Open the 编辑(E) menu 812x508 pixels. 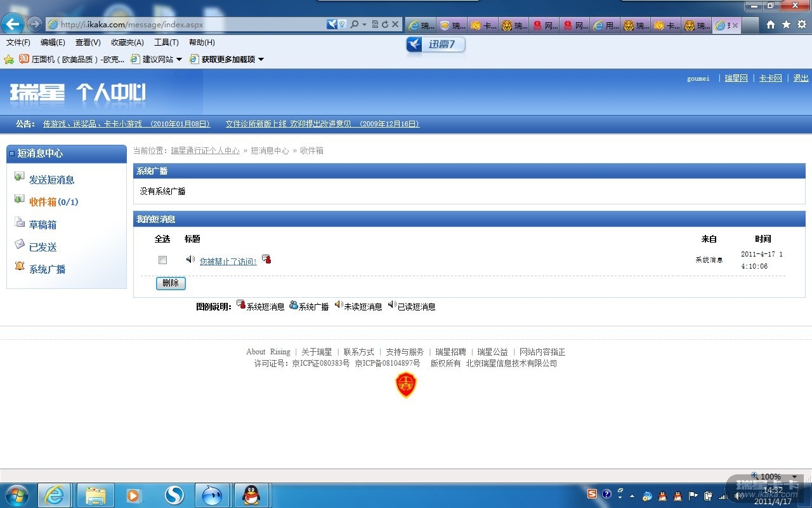point(53,43)
